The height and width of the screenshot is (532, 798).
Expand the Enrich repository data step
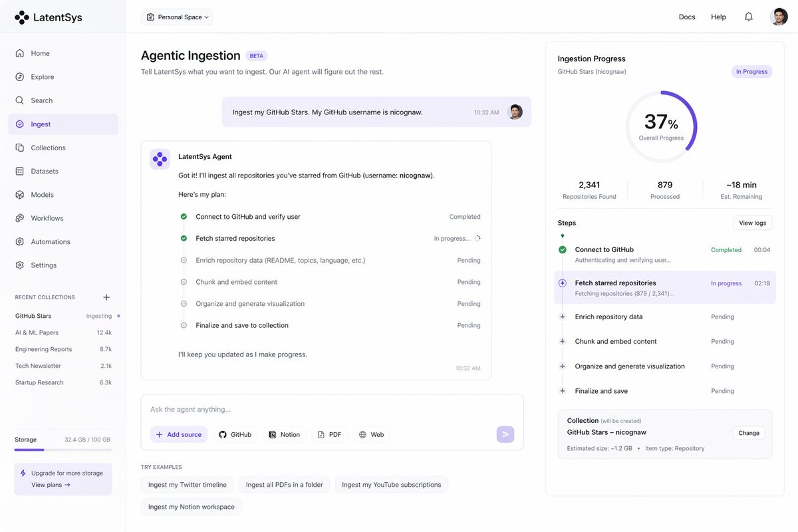click(x=563, y=317)
